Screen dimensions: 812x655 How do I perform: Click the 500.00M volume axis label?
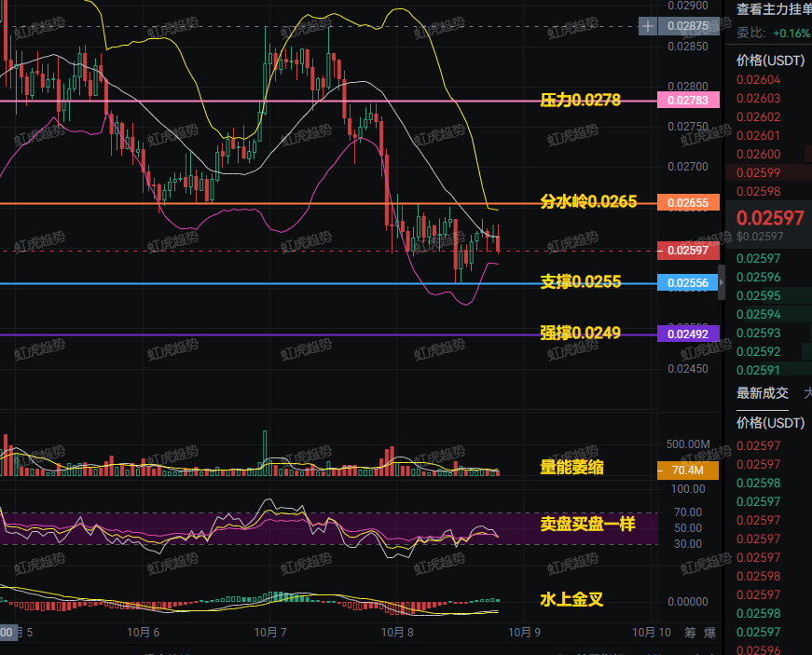point(688,444)
